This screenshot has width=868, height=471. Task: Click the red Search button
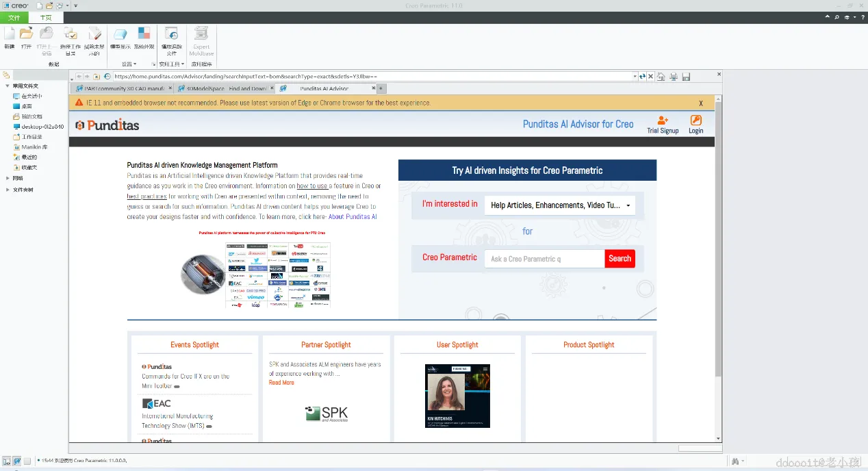620,258
